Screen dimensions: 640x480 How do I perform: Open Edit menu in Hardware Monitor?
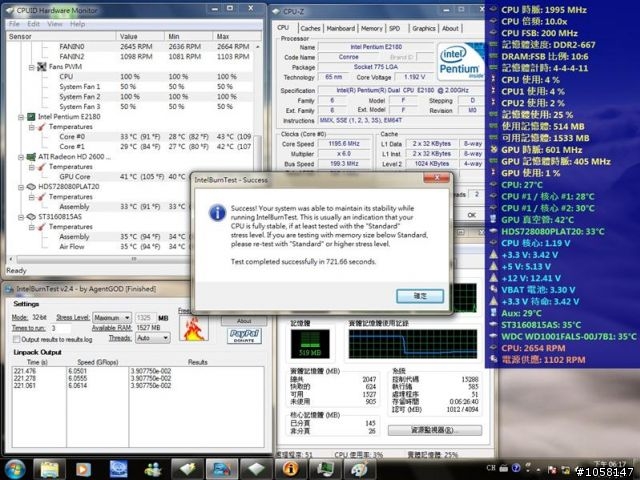tap(33, 24)
